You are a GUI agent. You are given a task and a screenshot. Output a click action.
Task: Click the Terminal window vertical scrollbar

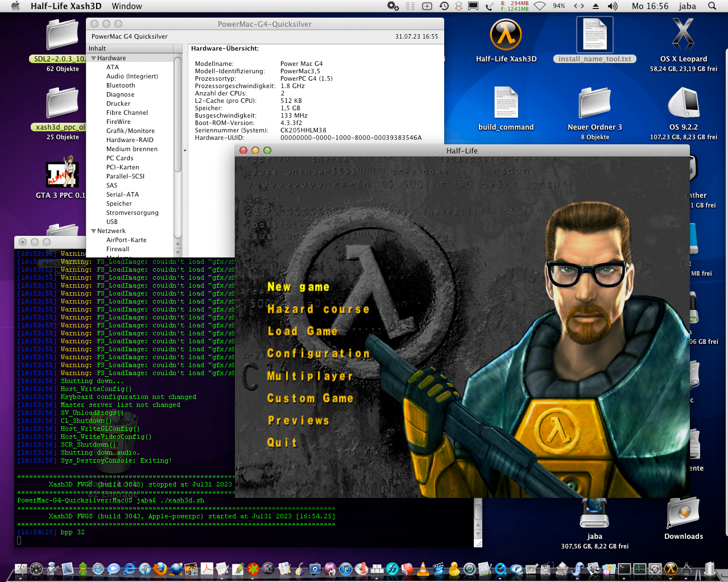(x=478, y=512)
